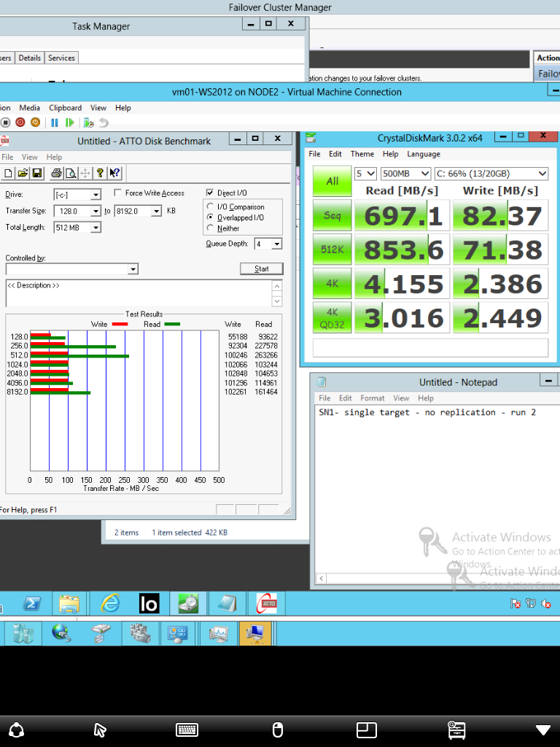Viewport: 560px width, 747px height.
Task: Open the Transfer Size end dropdown showing 8192.0
Action: click(156, 211)
